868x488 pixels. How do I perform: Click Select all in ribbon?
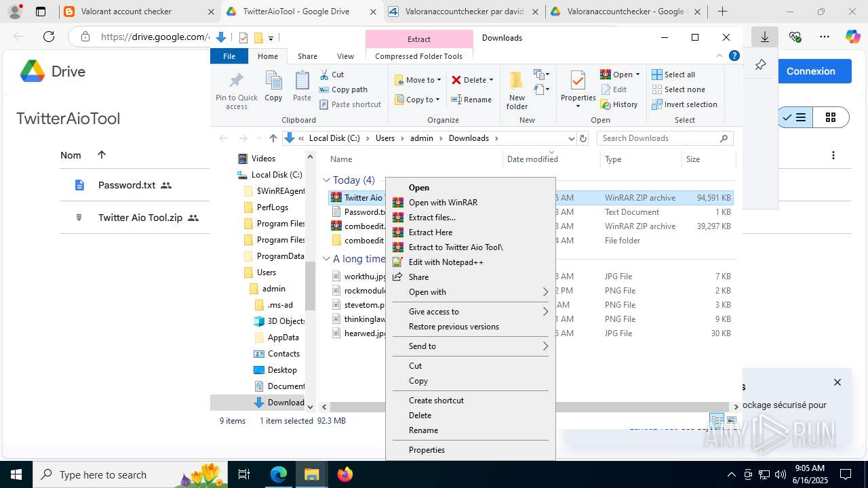tap(673, 75)
